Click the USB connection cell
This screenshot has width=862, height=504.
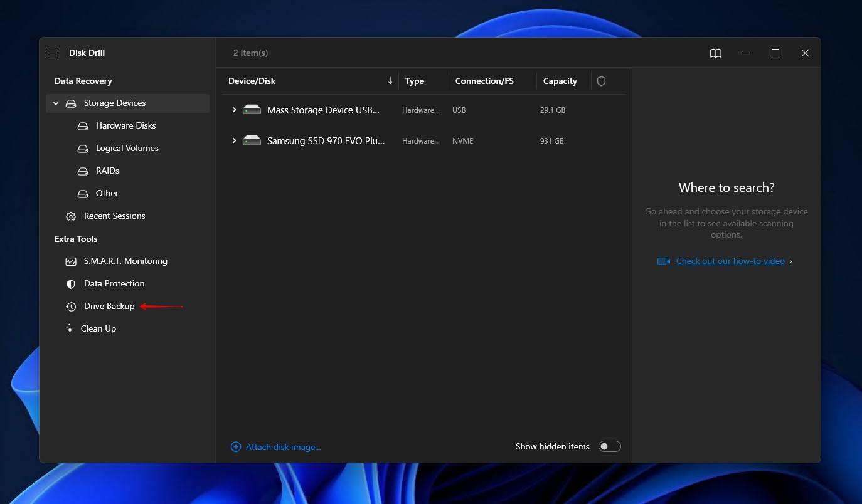(459, 110)
